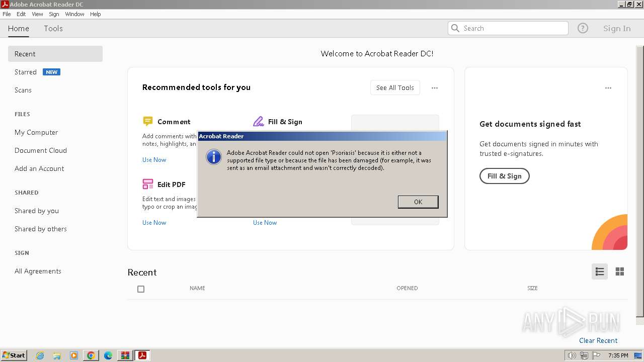Switch to list view icon
The width and height of the screenshot is (644, 362).
click(600, 271)
